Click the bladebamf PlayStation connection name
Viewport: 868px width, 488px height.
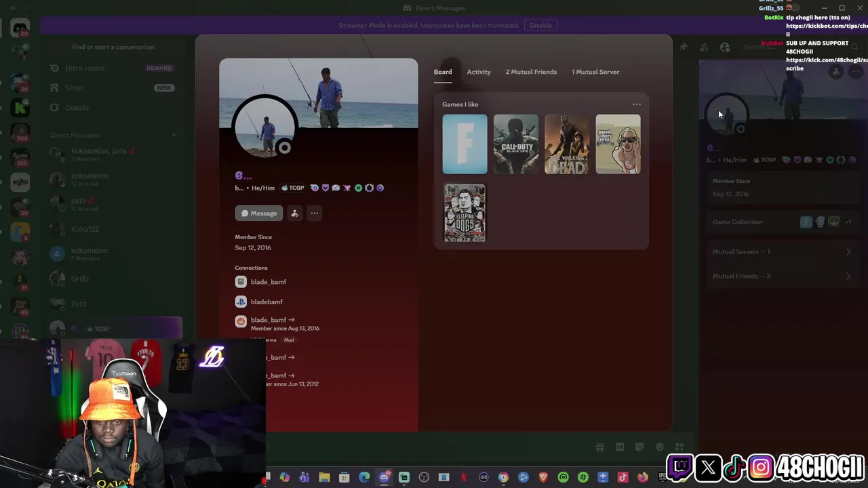click(267, 302)
